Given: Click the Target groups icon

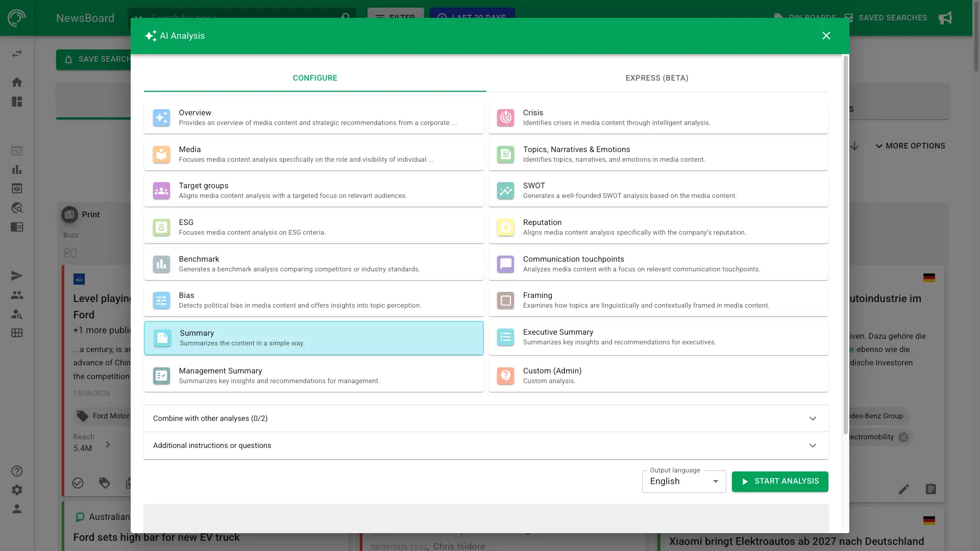Looking at the screenshot, I should [161, 191].
